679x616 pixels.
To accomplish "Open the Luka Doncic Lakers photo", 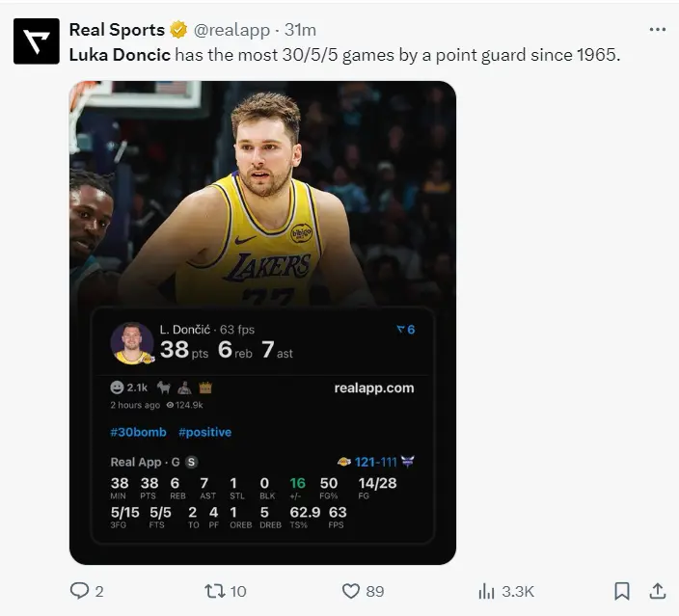I will 262,193.
